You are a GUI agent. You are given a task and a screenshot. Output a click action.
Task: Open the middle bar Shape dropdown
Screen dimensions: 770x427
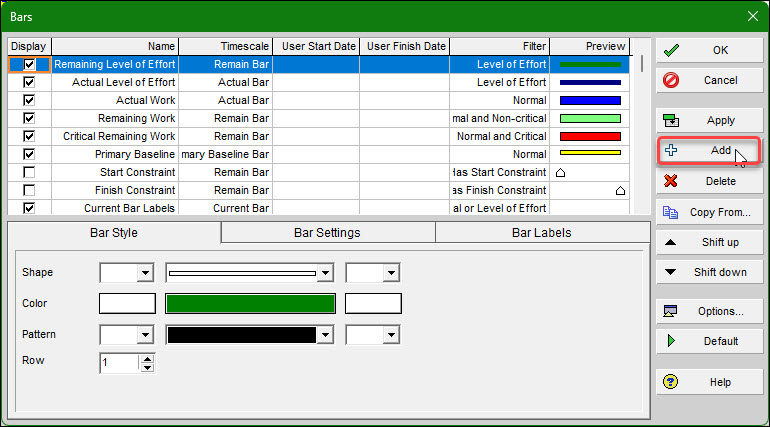[325, 273]
